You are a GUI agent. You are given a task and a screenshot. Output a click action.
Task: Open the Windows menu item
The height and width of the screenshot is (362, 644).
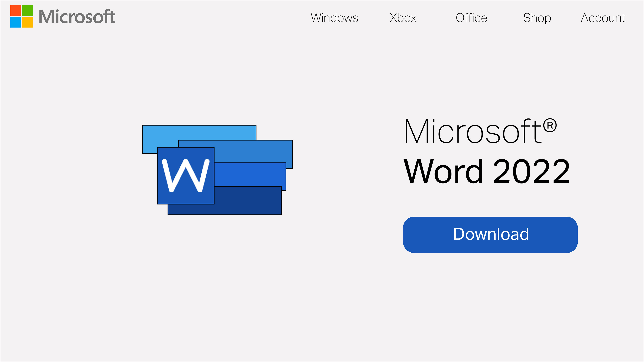pyautogui.click(x=334, y=18)
